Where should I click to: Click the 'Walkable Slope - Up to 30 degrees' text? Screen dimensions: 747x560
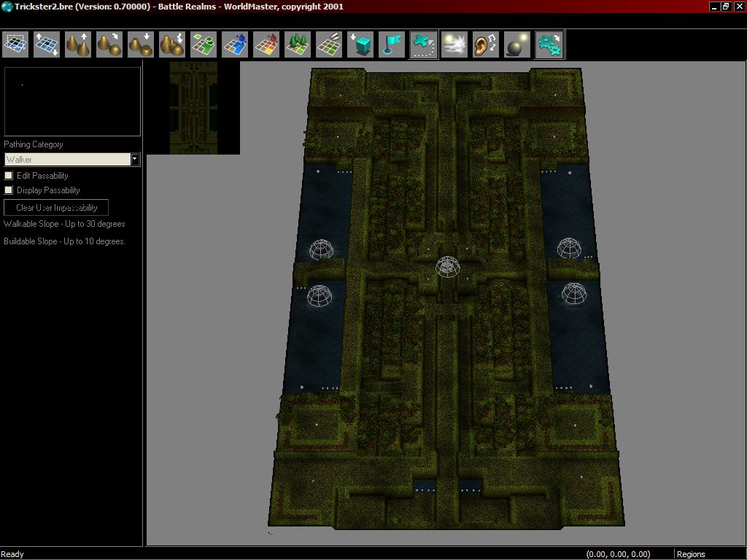64,224
